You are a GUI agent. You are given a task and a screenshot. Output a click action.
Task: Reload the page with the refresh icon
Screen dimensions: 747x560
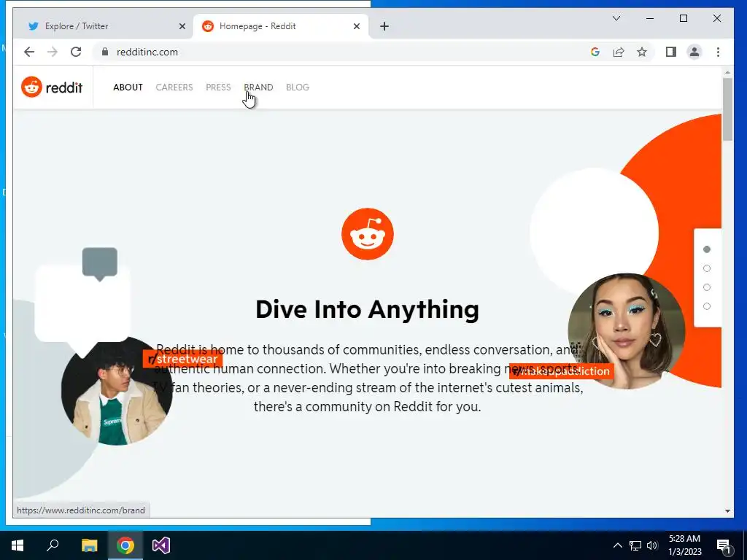76,52
